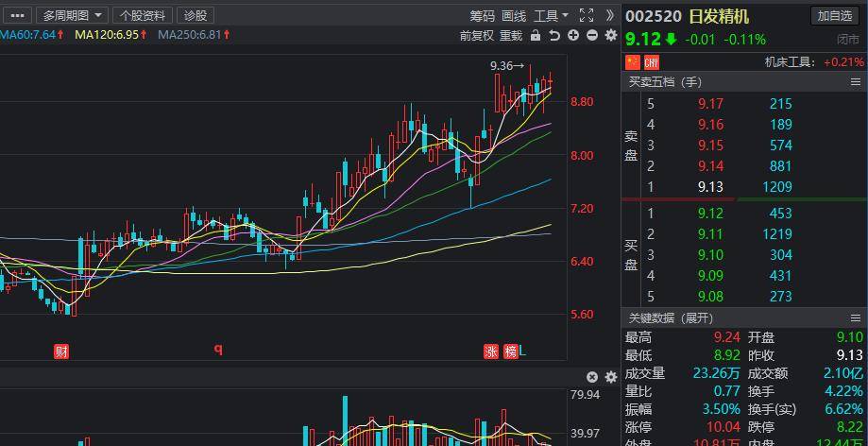Click the 财 marker on the timeline
Image resolution: width=868 pixels, height=446 pixels.
[x=61, y=352]
